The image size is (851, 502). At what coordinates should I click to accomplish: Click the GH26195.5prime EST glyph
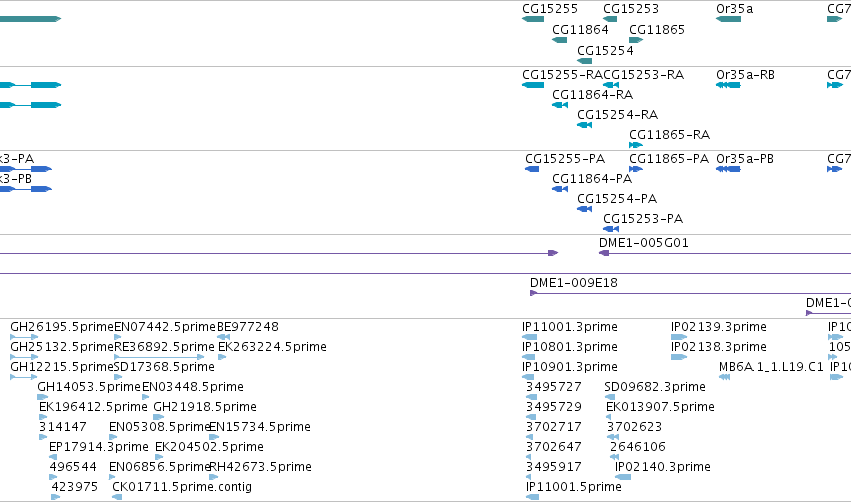[24, 337]
